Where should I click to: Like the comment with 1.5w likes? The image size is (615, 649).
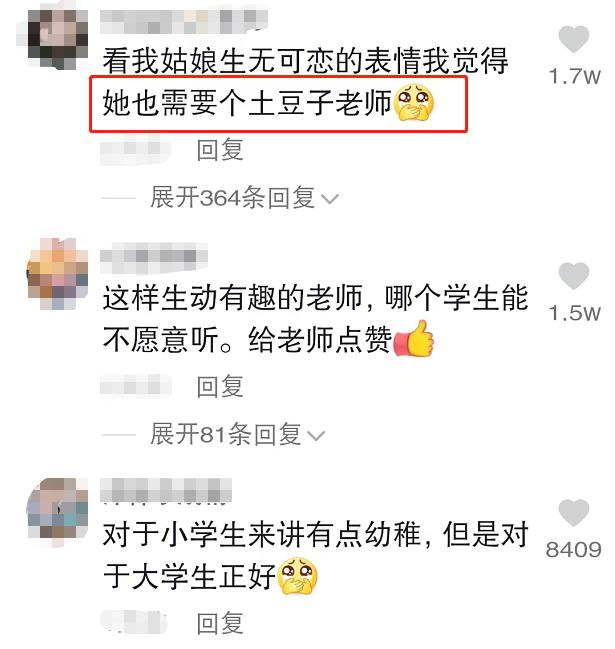pos(573,275)
